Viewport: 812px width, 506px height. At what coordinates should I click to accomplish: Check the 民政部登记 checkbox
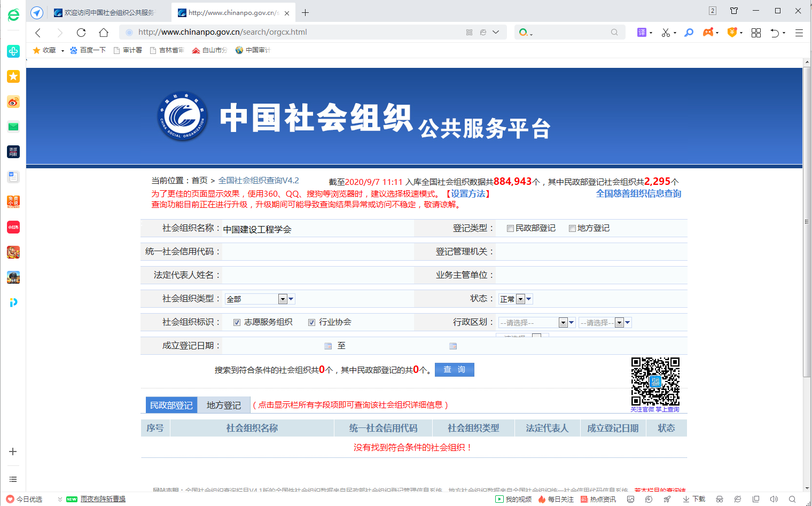coord(510,229)
